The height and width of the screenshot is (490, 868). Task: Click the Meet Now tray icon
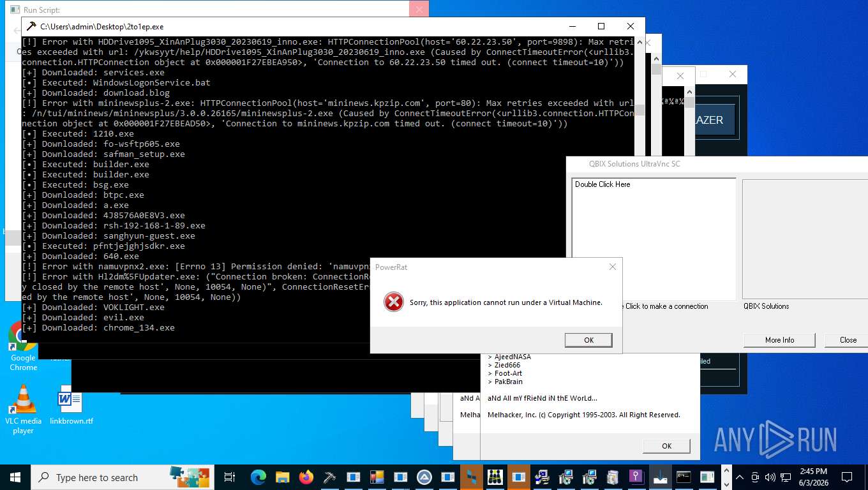pyautogui.click(x=756, y=477)
